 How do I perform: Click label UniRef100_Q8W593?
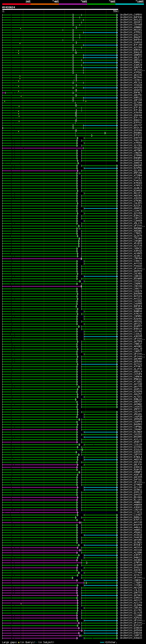pyautogui.click(x=131, y=55)
